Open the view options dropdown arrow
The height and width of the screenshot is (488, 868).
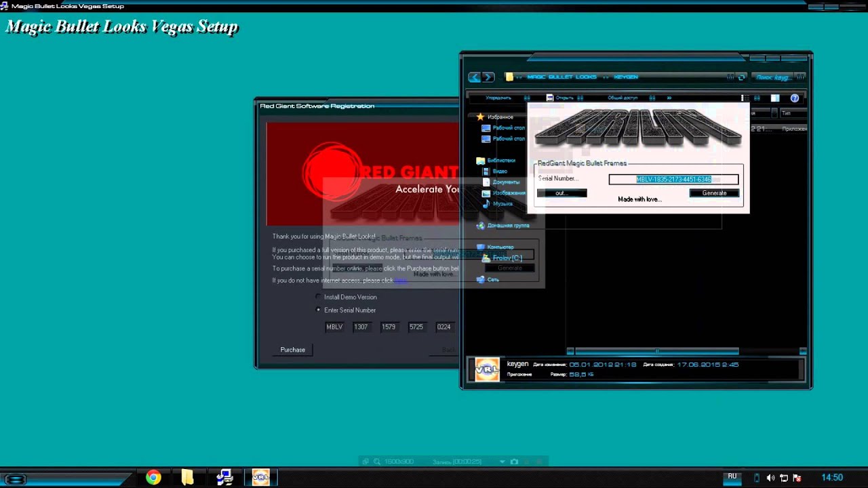point(757,98)
